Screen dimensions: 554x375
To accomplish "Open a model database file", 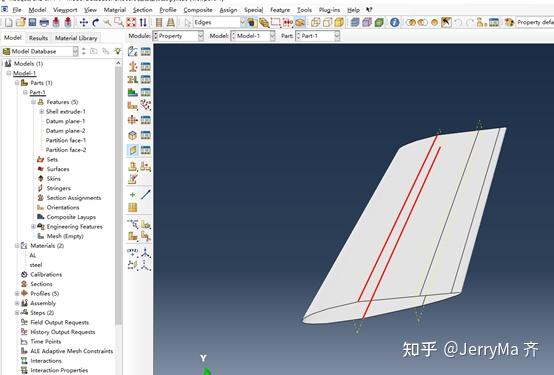I will tap(20, 23).
